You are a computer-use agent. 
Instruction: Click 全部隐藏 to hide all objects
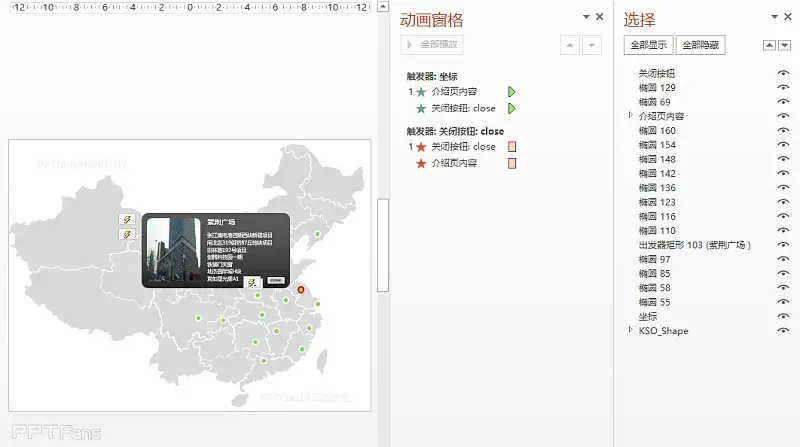[700, 45]
